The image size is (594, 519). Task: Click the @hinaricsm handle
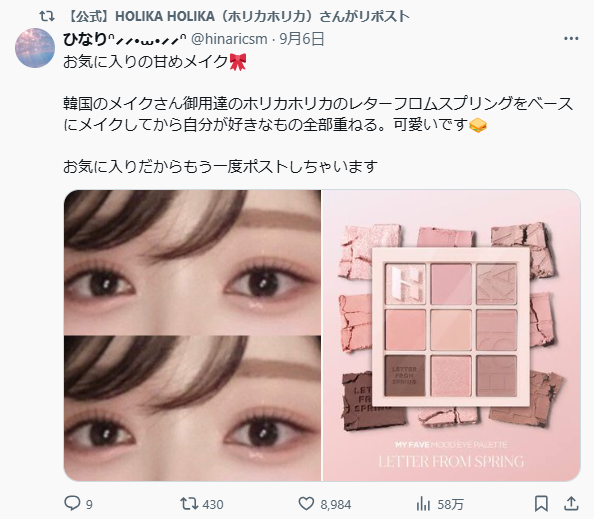(x=229, y=39)
